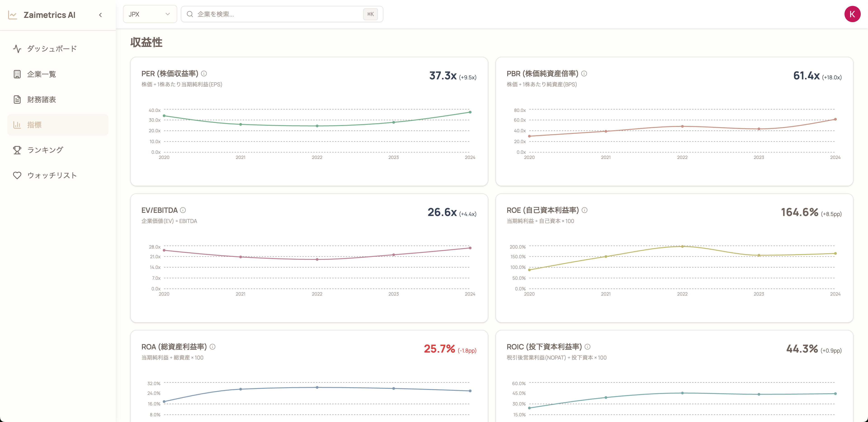Open the JPX market dropdown
This screenshot has height=422, width=868.
[x=150, y=14]
